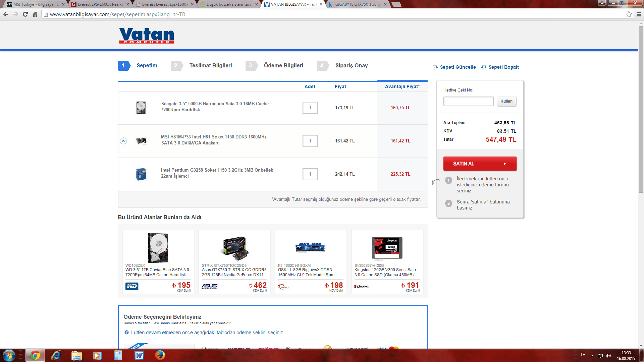This screenshot has height=362, width=644.
Task: Reload the current page
Action: tap(25, 14)
